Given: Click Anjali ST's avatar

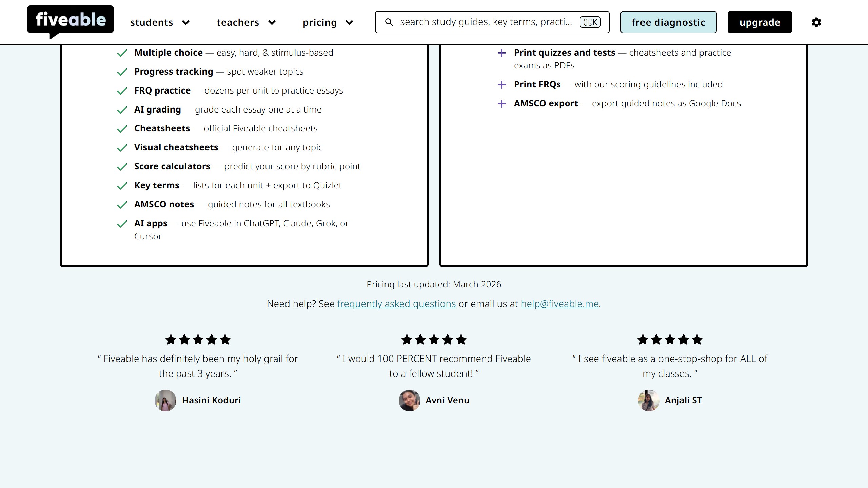Looking at the screenshot, I should tap(649, 400).
